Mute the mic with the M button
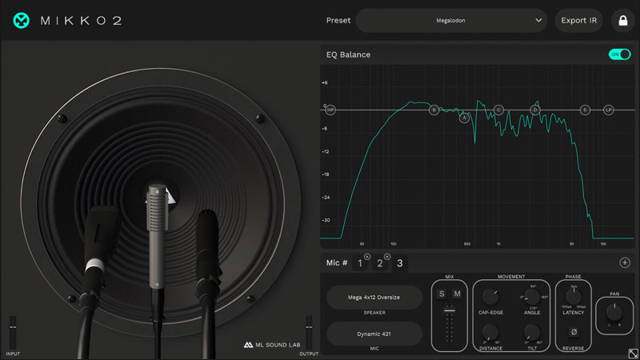640x360 pixels. 457,293
